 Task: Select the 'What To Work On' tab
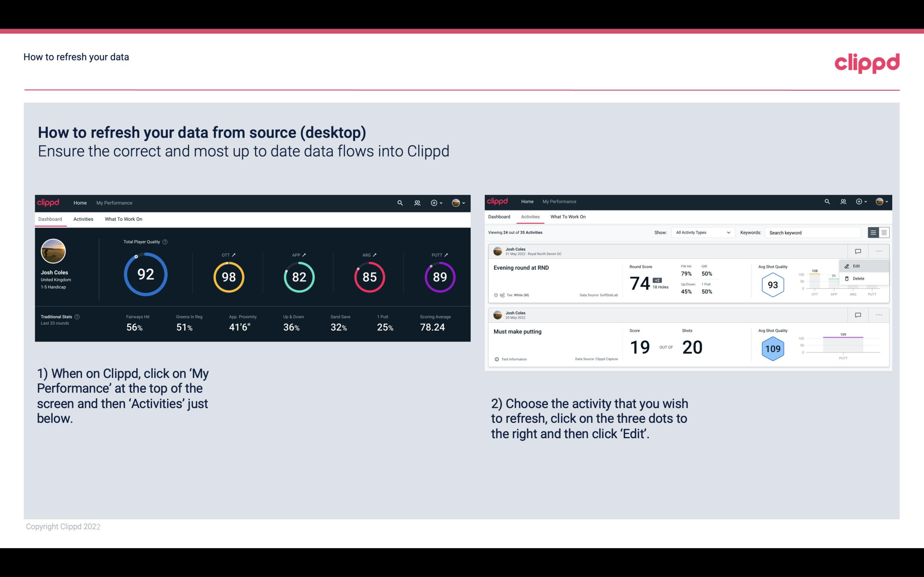click(x=123, y=219)
